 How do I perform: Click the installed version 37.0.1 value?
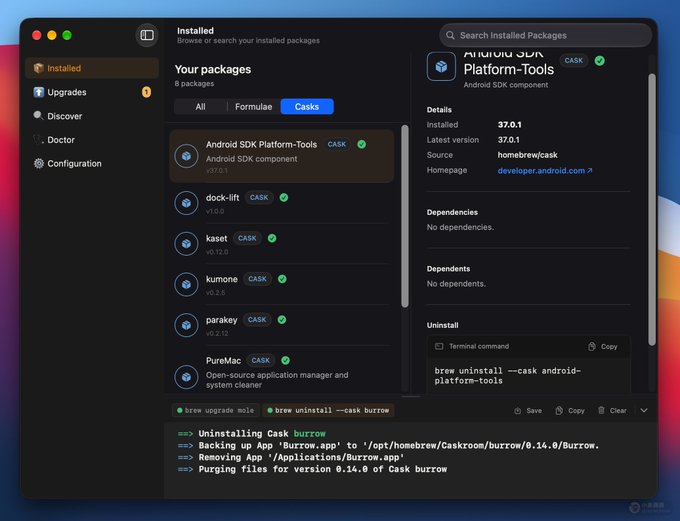510,125
